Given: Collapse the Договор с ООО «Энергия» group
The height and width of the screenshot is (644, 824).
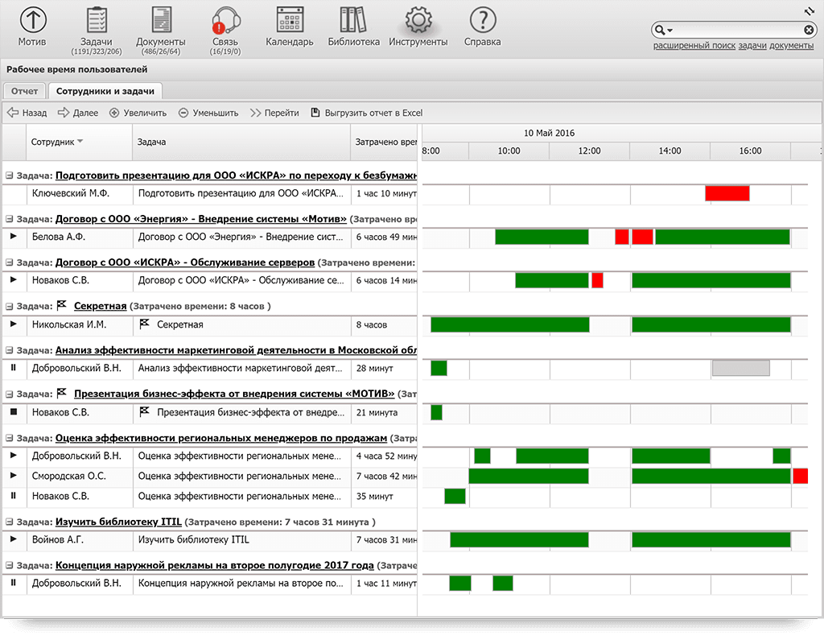Looking at the screenshot, I should 10,219.
